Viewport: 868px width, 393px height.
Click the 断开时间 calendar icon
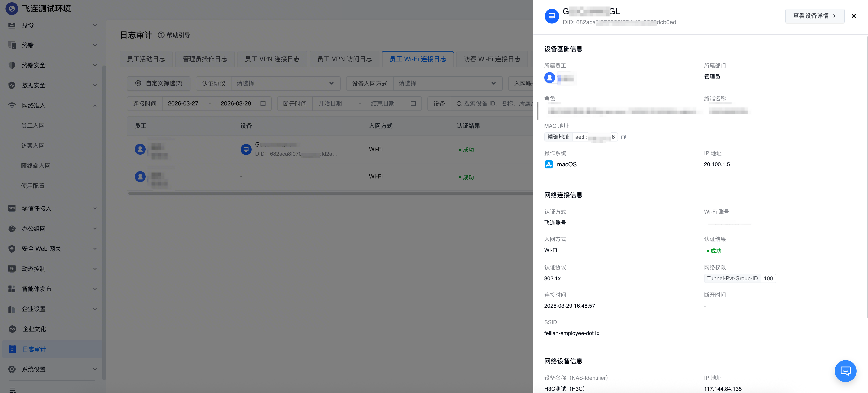point(413,103)
